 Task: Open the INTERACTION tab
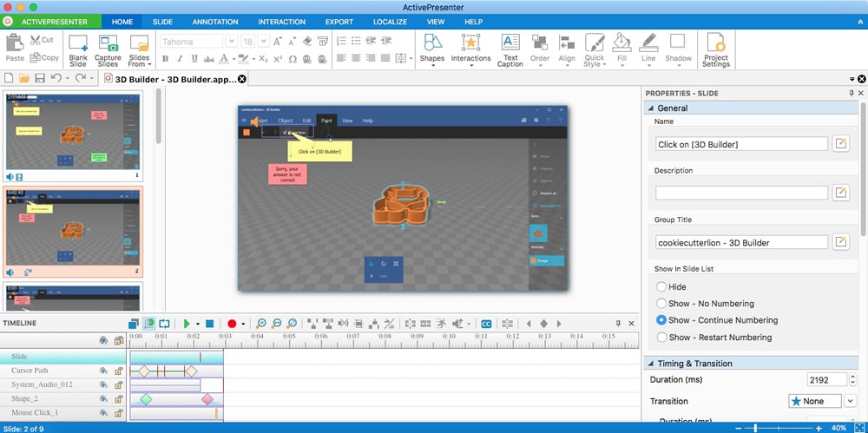(282, 22)
